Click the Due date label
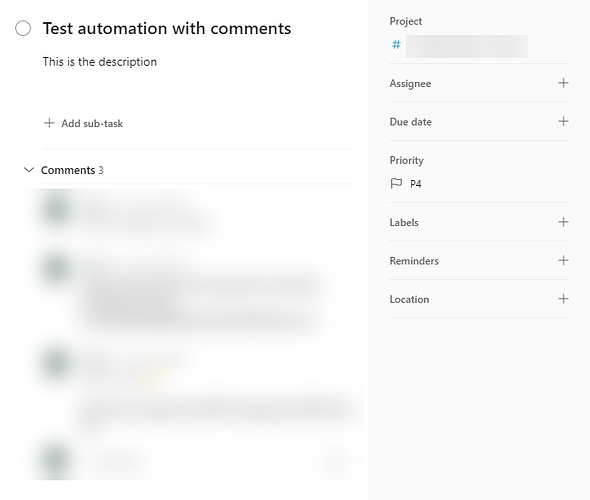 click(x=411, y=122)
